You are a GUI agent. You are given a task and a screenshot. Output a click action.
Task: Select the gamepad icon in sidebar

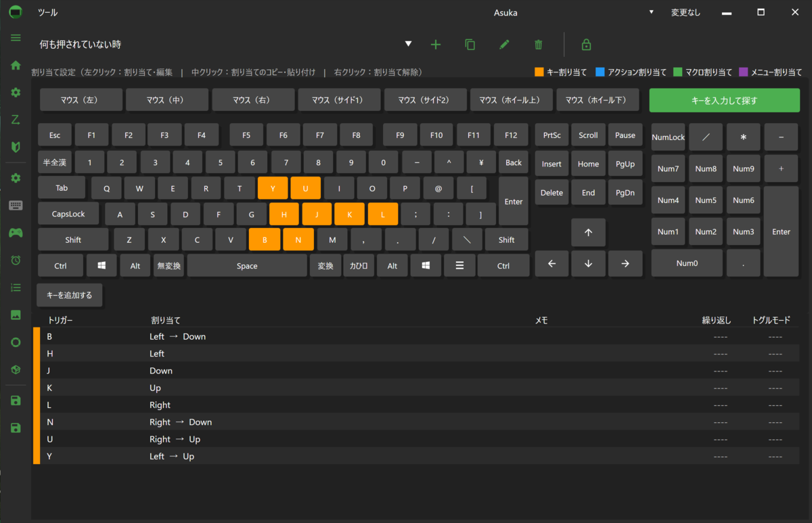point(16,233)
